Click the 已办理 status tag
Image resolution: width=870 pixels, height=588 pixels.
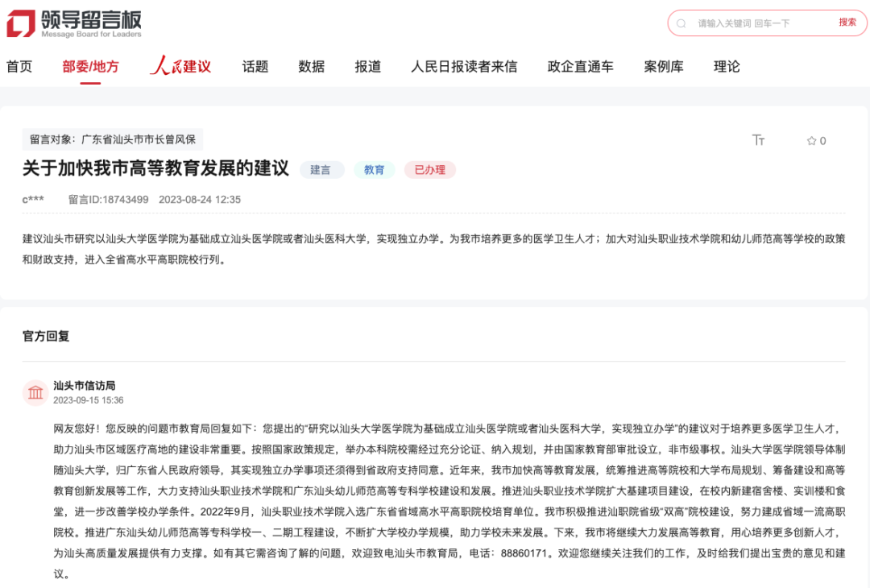430,170
